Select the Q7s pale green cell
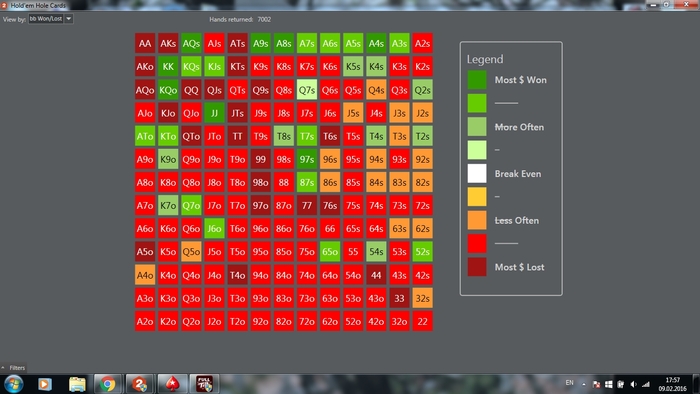700x394 pixels. (x=307, y=90)
